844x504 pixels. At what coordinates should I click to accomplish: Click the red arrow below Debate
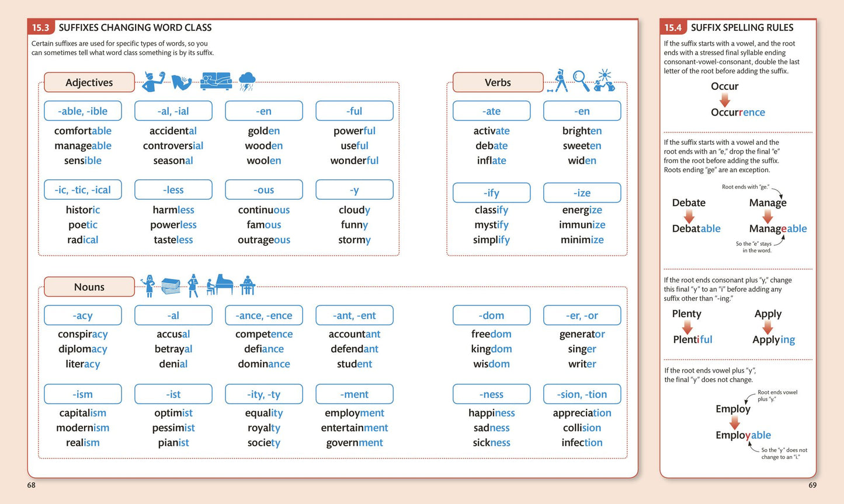pos(689,215)
